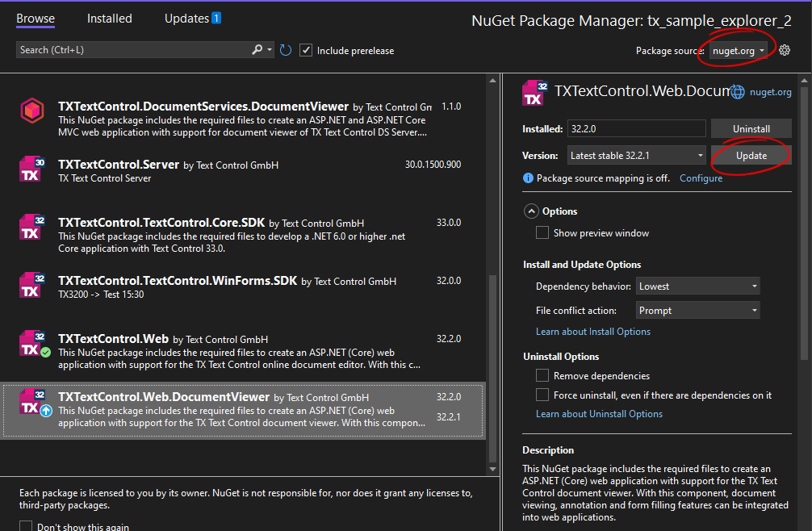Image resolution: width=812 pixels, height=531 pixels.
Task: Click the globe icon beside nuget.org
Action: (738, 92)
